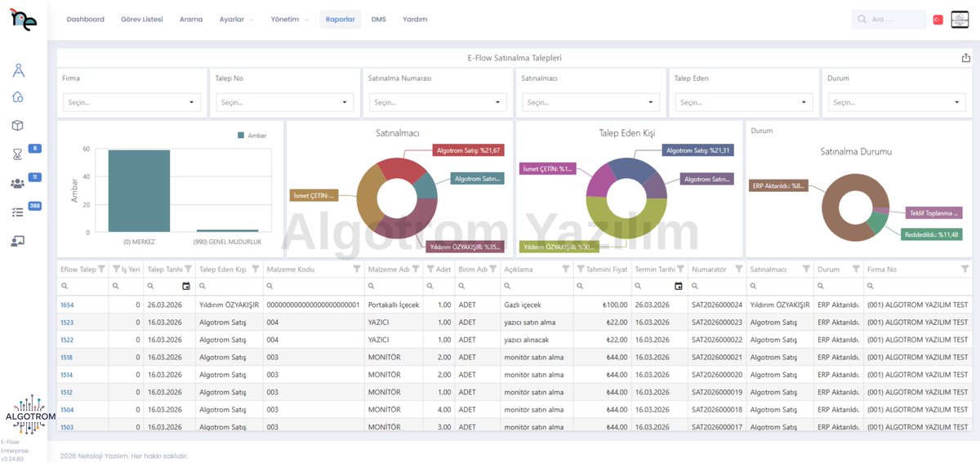
Task: Open the home icon in sidebar
Action: 18,97
